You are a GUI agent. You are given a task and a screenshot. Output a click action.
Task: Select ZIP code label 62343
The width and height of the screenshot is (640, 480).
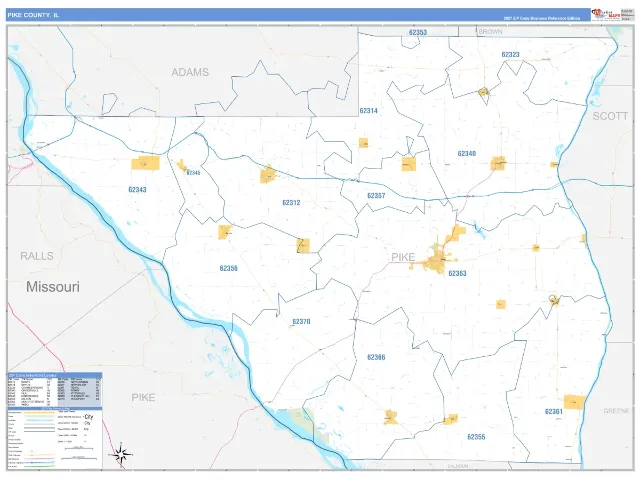pyautogui.click(x=137, y=189)
